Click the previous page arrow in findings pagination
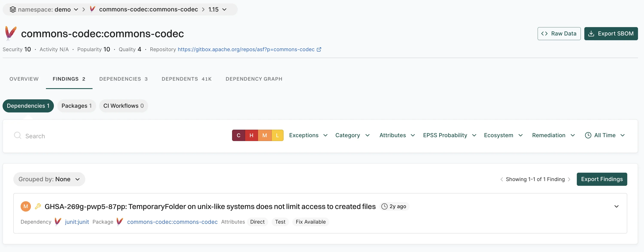This screenshot has width=644, height=252. [x=501, y=179]
